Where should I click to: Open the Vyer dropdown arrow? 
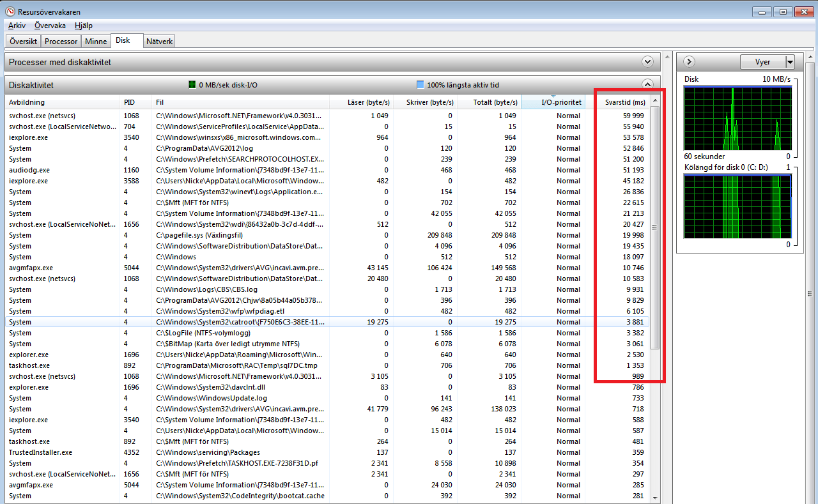click(790, 62)
